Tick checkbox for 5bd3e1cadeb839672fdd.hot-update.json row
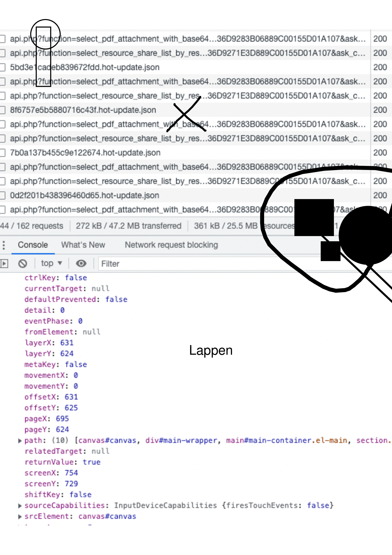 pyautogui.click(x=2, y=67)
